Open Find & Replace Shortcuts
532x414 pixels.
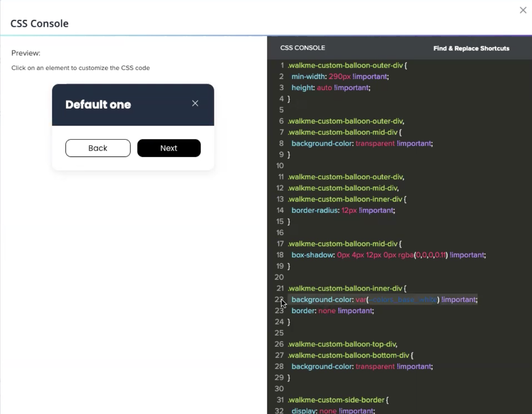click(471, 48)
